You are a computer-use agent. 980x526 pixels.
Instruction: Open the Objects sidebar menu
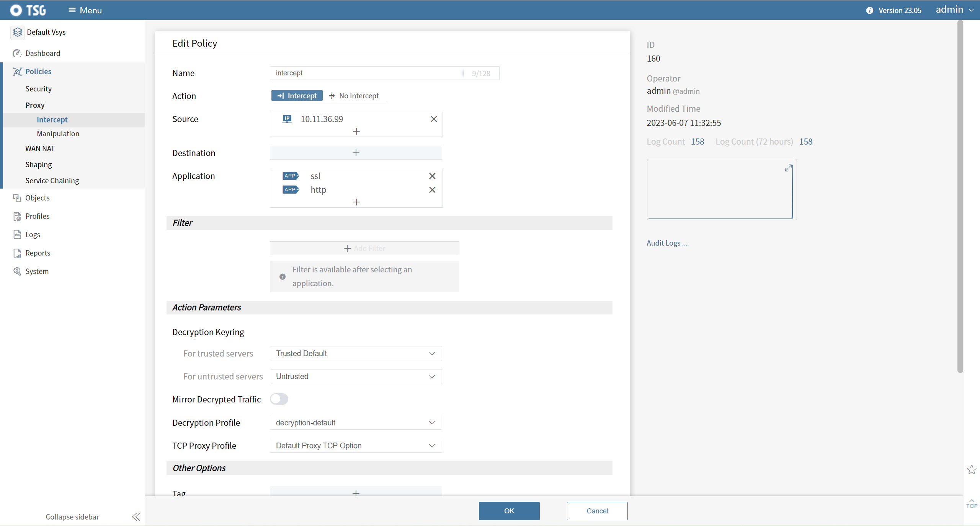tap(37, 198)
